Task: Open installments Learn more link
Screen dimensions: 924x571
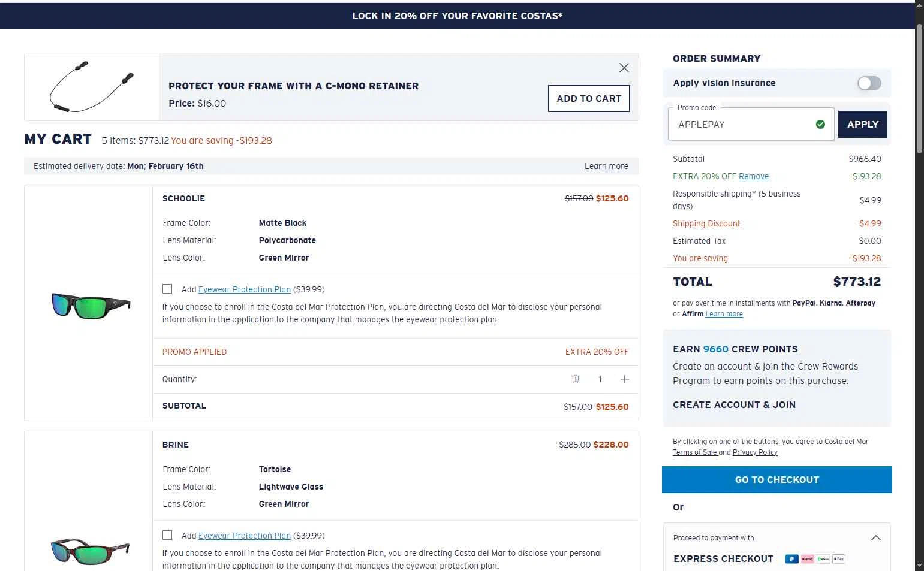Action: pyautogui.click(x=724, y=314)
